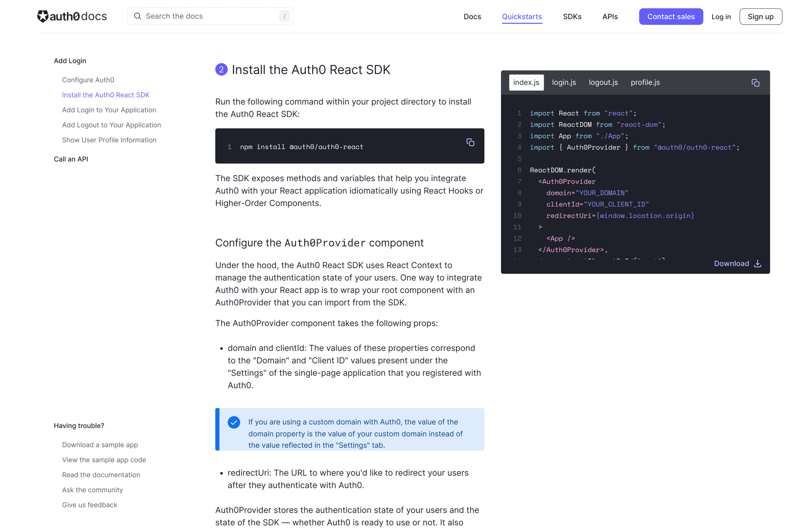Click the window.location.origin value in code

point(645,216)
